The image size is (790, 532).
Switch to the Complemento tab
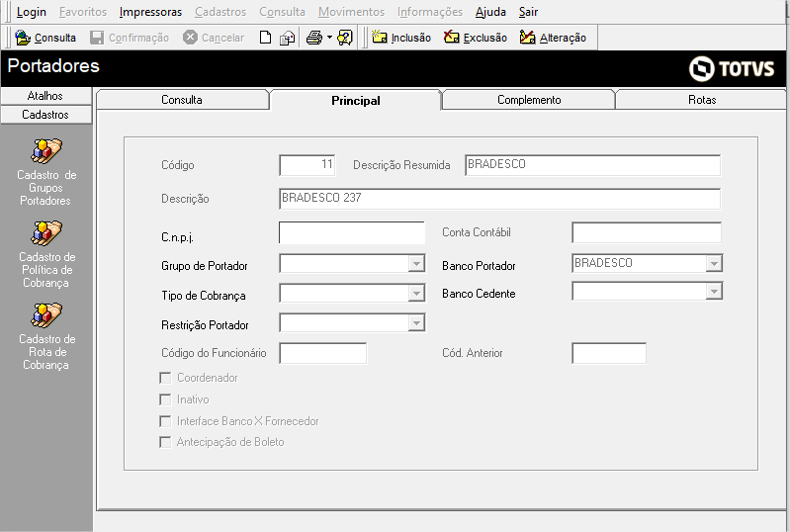[529, 100]
